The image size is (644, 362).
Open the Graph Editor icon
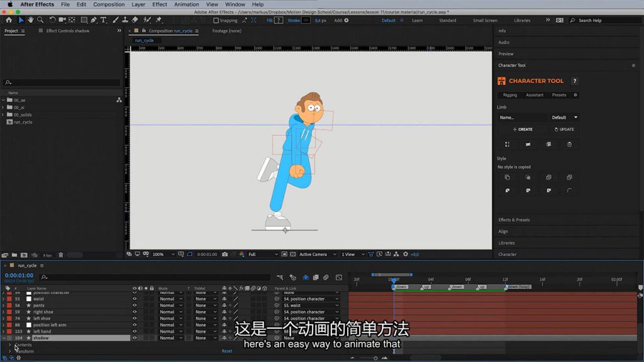click(x=339, y=278)
